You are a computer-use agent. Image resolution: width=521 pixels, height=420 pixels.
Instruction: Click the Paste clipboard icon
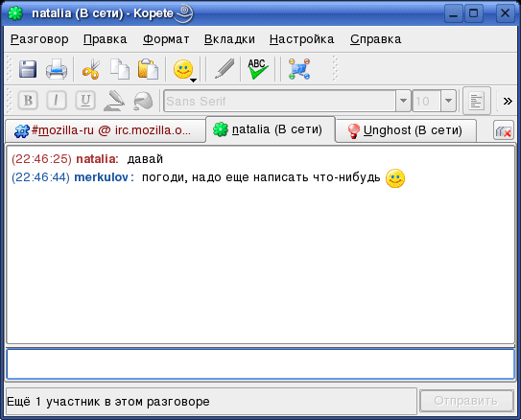pyautogui.click(x=148, y=69)
